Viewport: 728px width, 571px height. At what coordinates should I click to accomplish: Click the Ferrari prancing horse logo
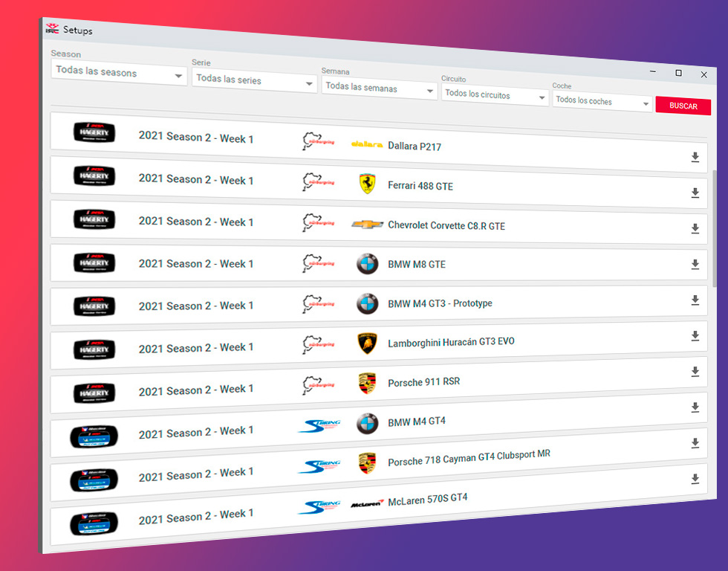pos(367,184)
